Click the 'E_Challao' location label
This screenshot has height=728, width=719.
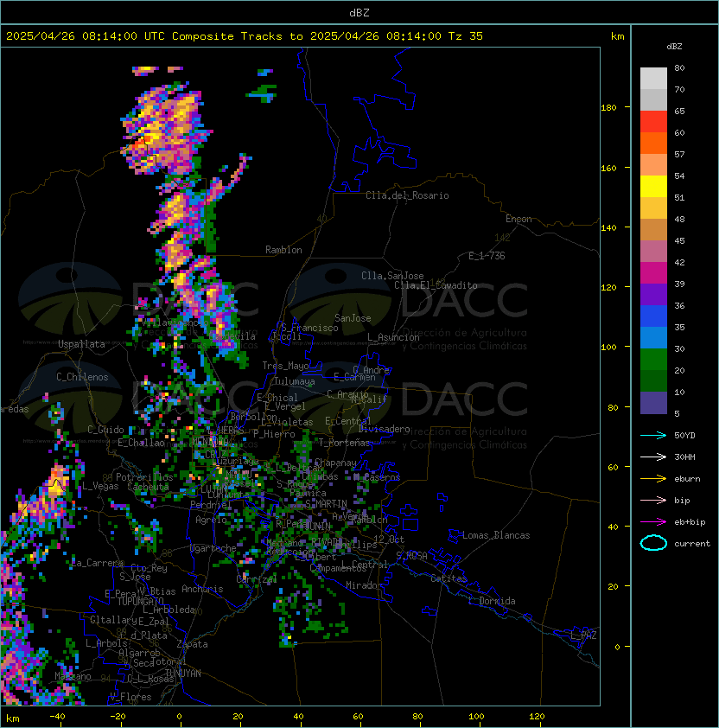click(141, 443)
